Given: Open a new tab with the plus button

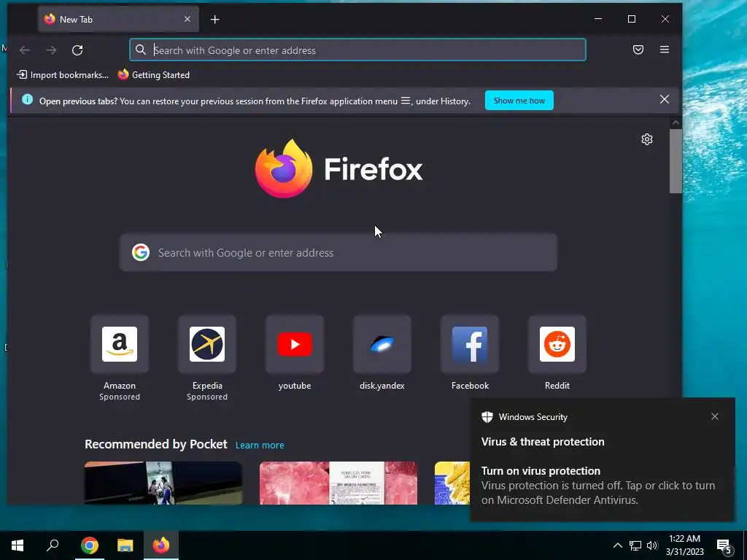Looking at the screenshot, I should pyautogui.click(x=215, y=20).
